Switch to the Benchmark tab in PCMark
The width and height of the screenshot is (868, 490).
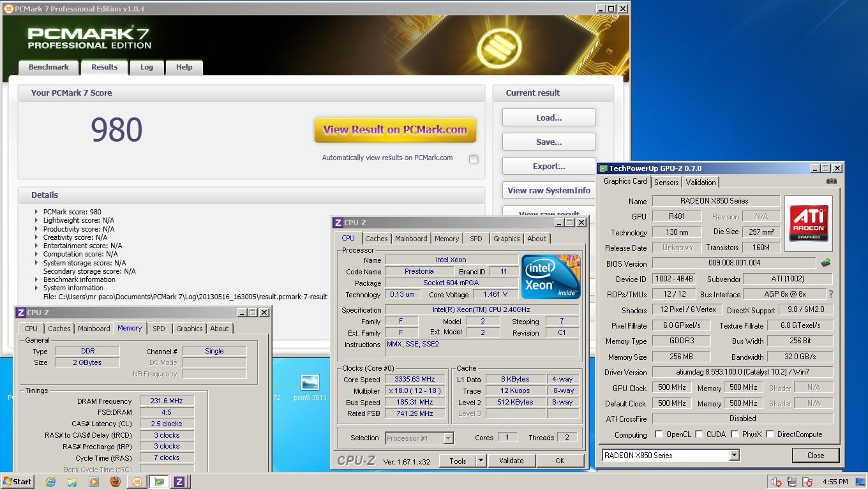tap(49, 67)
